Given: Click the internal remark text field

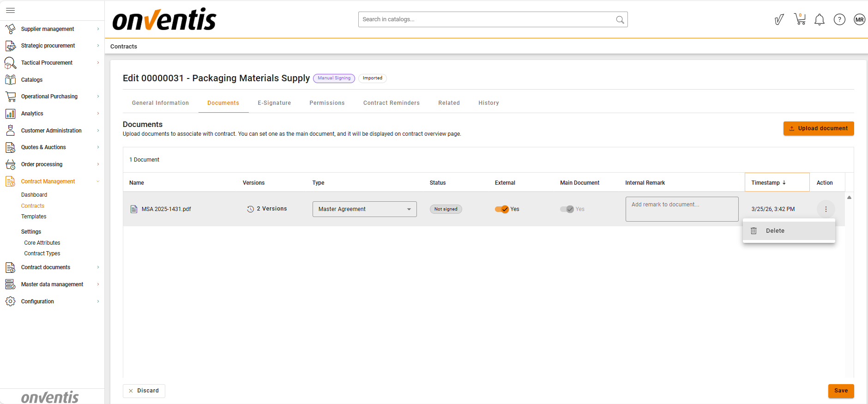Looking at the screenshot, I should click(x=681, y=209).
